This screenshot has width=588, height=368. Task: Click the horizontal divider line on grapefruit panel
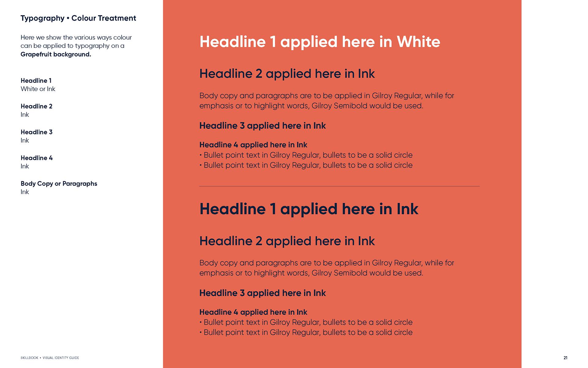point(339,186)
